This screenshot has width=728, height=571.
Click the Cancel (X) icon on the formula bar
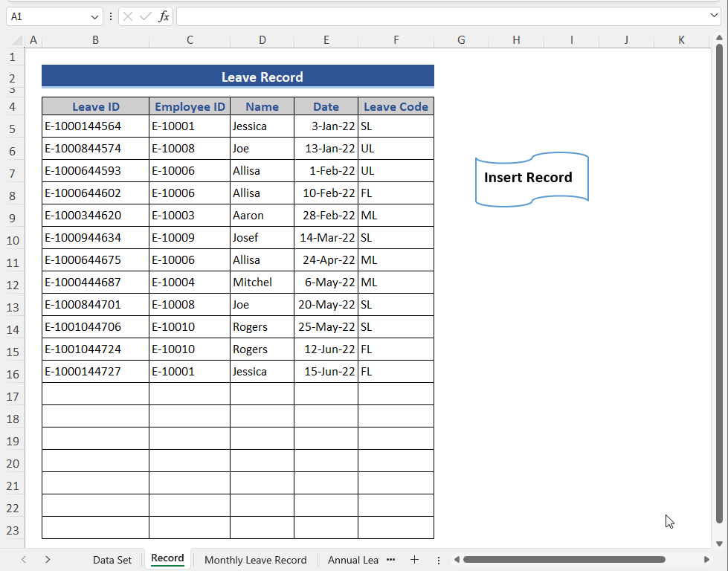tap(128, 16)
